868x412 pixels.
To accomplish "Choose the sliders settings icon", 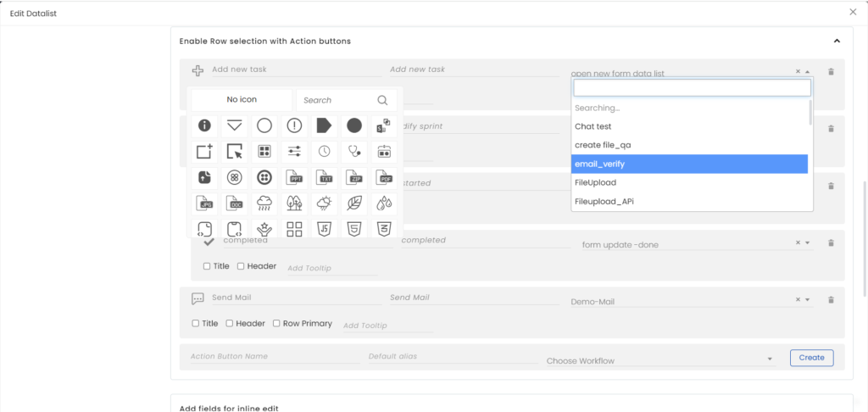I will click(294, 152).
